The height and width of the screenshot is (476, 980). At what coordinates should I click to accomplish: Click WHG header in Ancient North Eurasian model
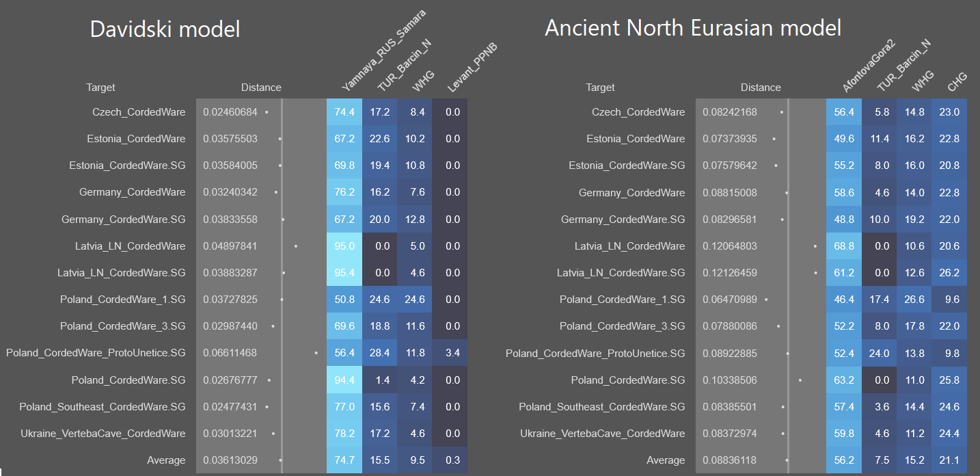[923, 80]
